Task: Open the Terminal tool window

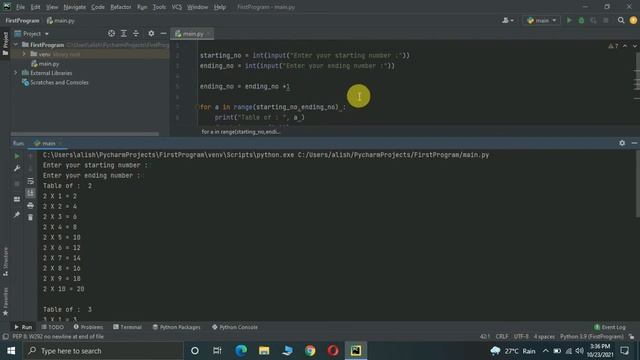Action: [127, 327]
